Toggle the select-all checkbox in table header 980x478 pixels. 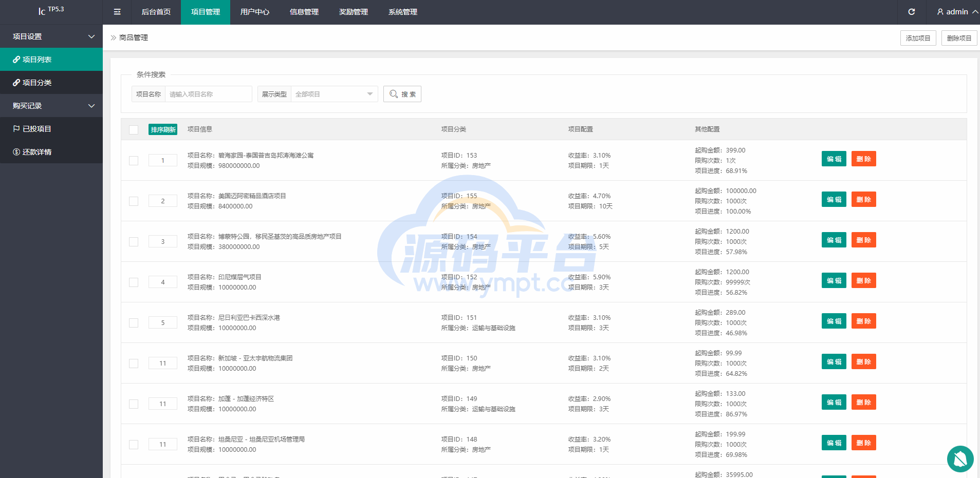(134, 129)
